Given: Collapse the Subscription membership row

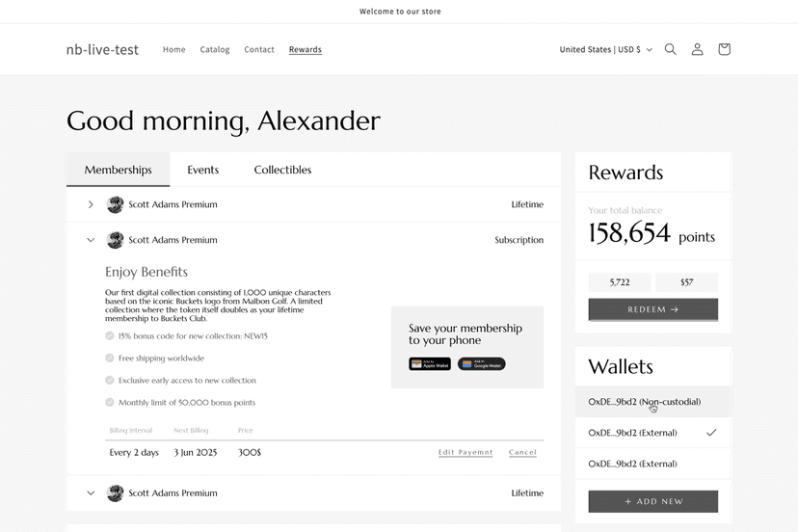Looking at the screenshot, I should coord(91,240).
